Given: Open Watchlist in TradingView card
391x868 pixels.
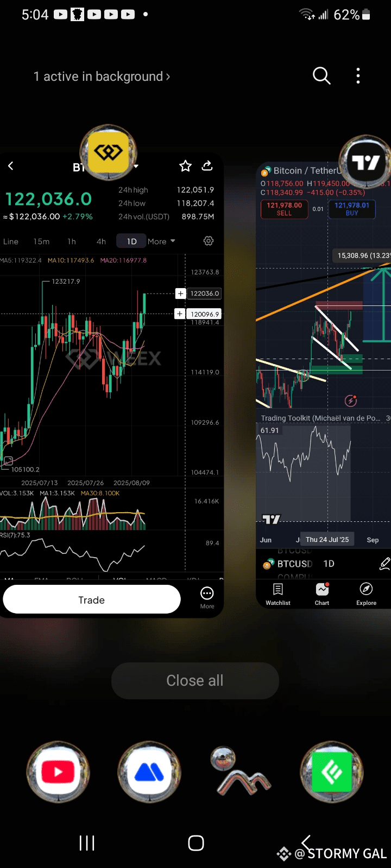Looking at the screenshot, I should pos(278,595).
